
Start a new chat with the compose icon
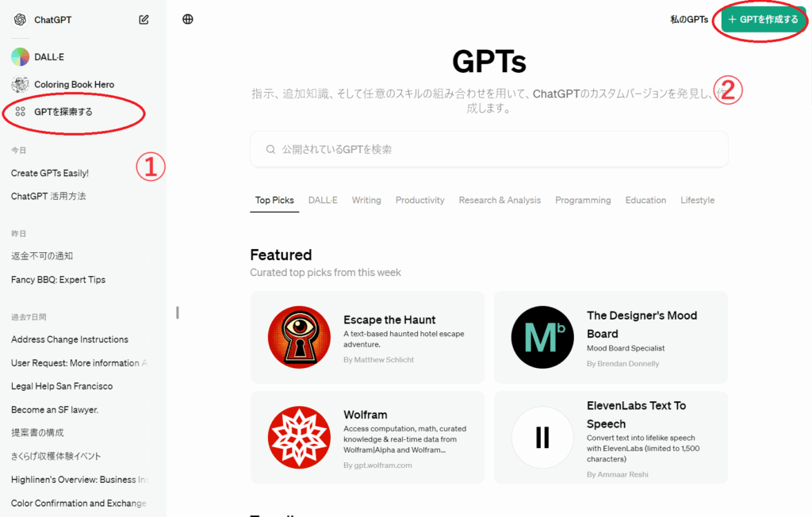[x=144, y=20]
